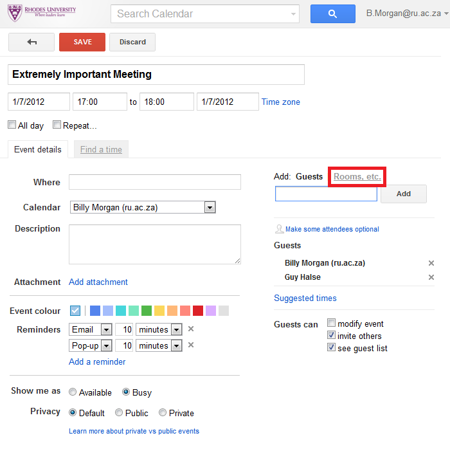Viewport: 450px width, 476px height.
Task: Open the B.Morgan@ru.ac.za account menu
Action: point(407,14)
